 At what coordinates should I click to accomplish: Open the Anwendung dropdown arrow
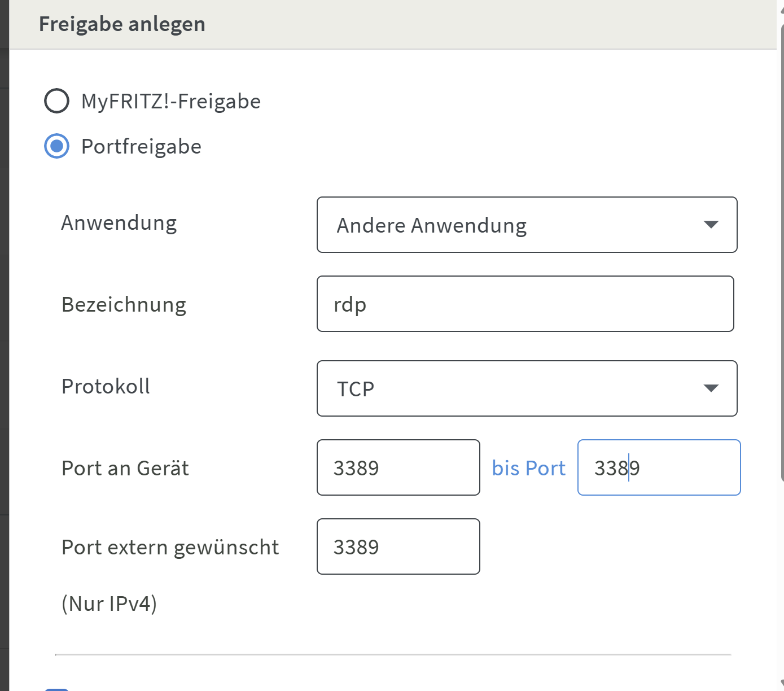pyautogui.click(x=711, y=225)
